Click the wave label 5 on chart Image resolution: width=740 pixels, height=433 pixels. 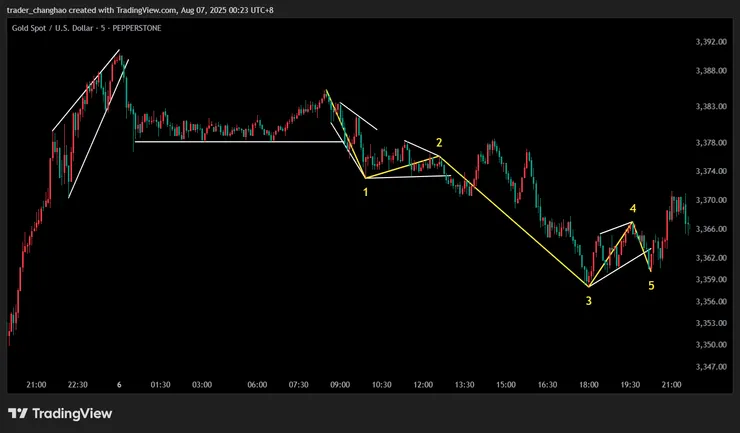click(x=651, y=286)
